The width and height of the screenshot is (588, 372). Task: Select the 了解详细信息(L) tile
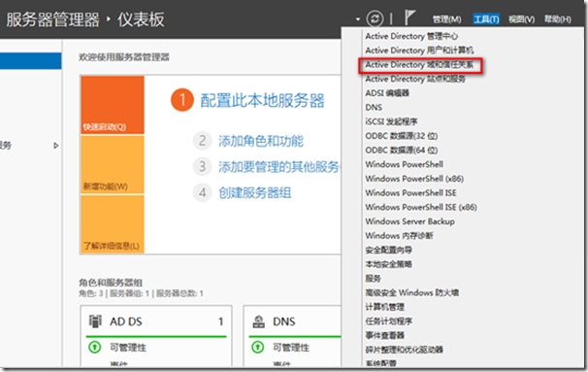[113, 224]
